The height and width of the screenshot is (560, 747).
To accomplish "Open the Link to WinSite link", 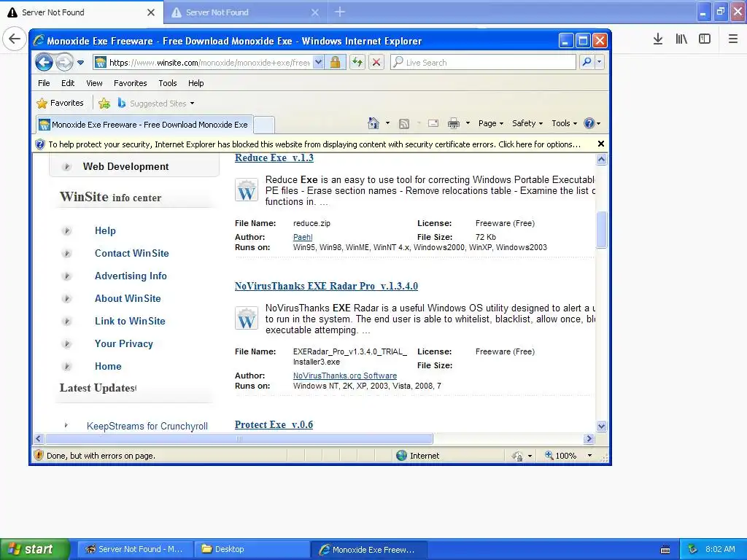I will 130,322.
